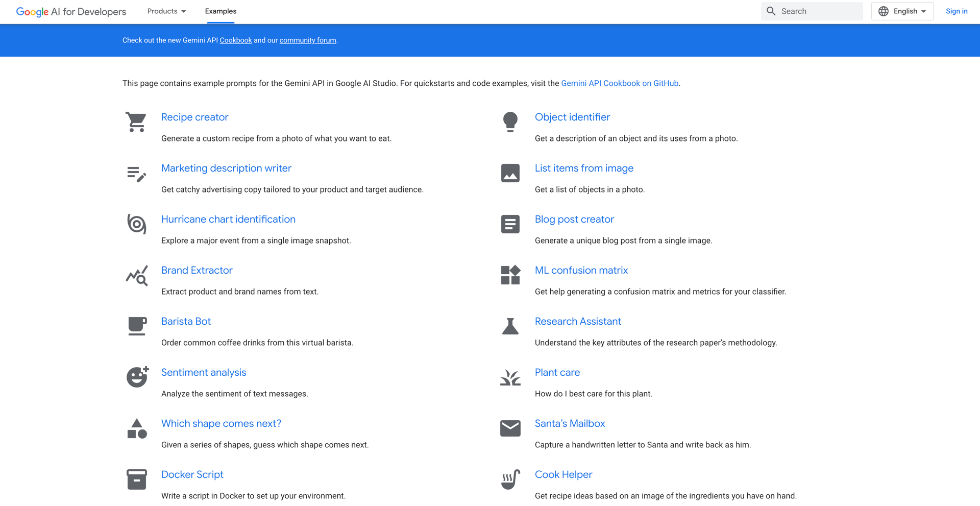
Task: Click the lightbulb icon for Object identifier
Action: (510, 122)
